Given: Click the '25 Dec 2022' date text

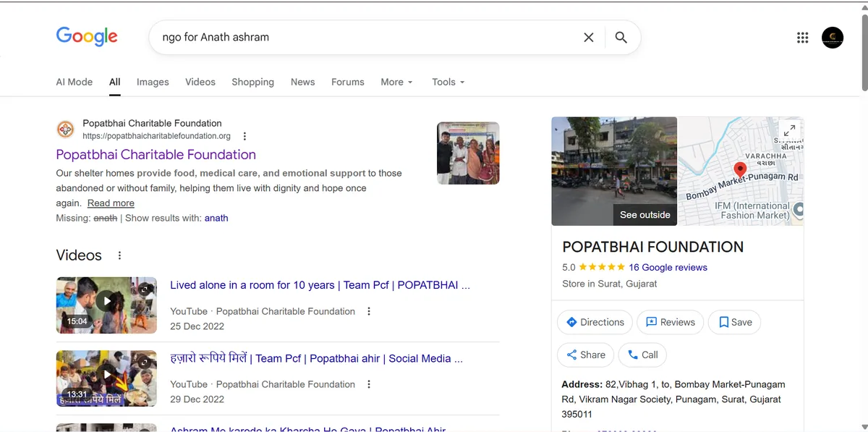Looking at the screenshot, I should click(x=197, y=326).
